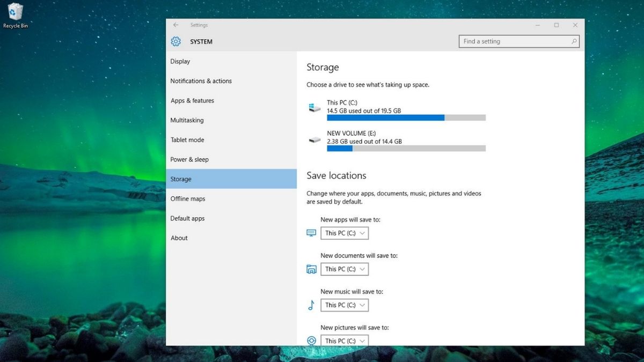Viewport: 644px width, 362px height.
Task: Open the Power & sleep page
Action: (189, 160)
